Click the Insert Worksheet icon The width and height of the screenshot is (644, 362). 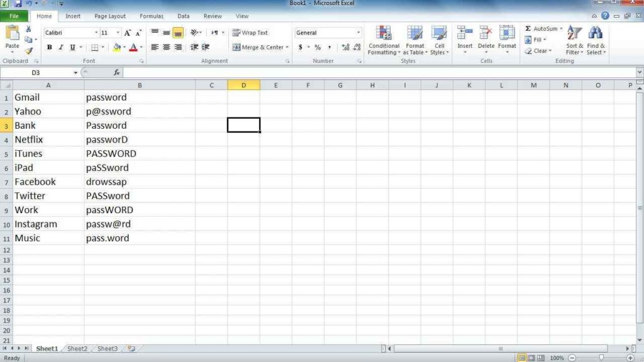[x=131, y=348]
